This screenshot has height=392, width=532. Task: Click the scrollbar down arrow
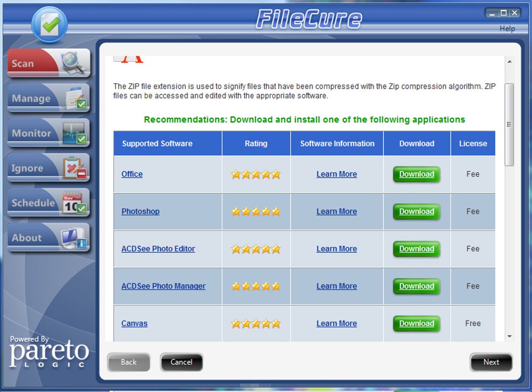point(510,336)
